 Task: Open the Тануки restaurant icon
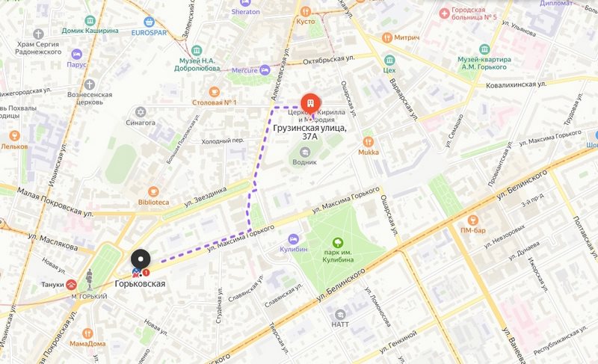click(71, 284)
